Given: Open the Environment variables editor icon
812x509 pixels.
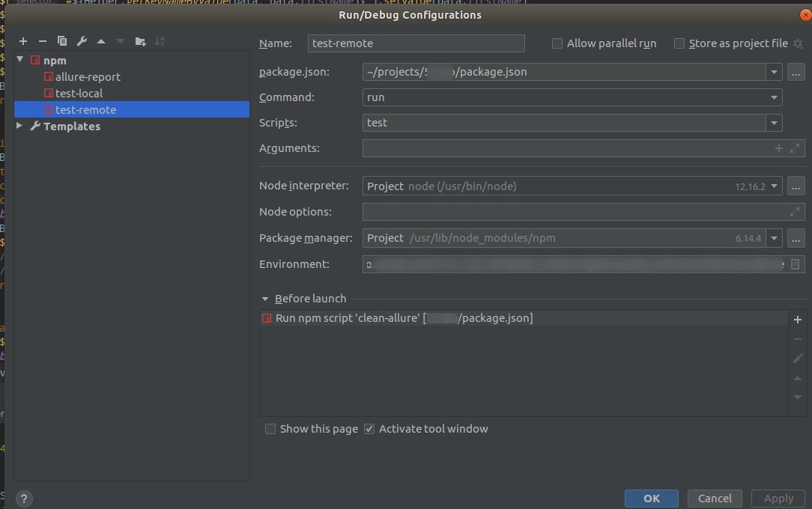Looking at the screenshot, I should click(795, 264).
